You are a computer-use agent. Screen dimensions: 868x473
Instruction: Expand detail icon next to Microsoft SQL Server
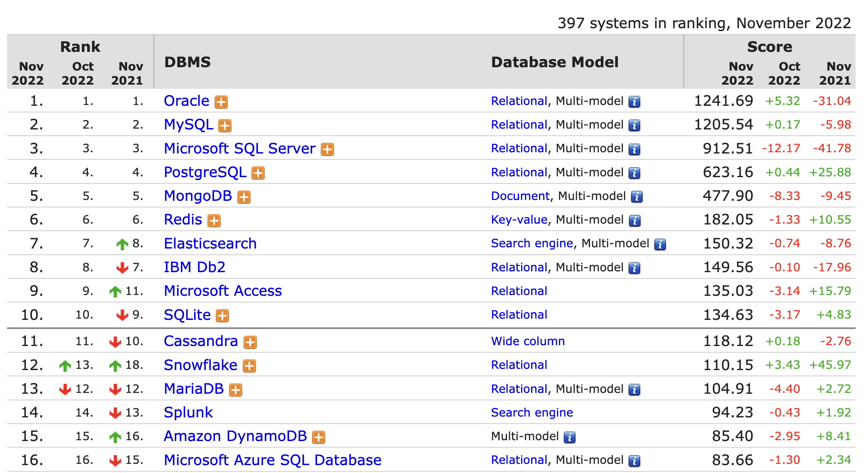click(x=327, y=149)
